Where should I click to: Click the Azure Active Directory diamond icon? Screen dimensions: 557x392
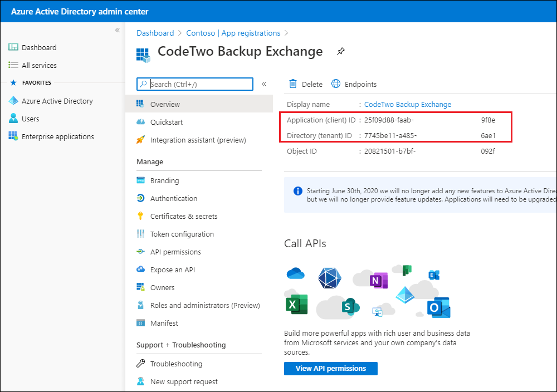[13, 101]
